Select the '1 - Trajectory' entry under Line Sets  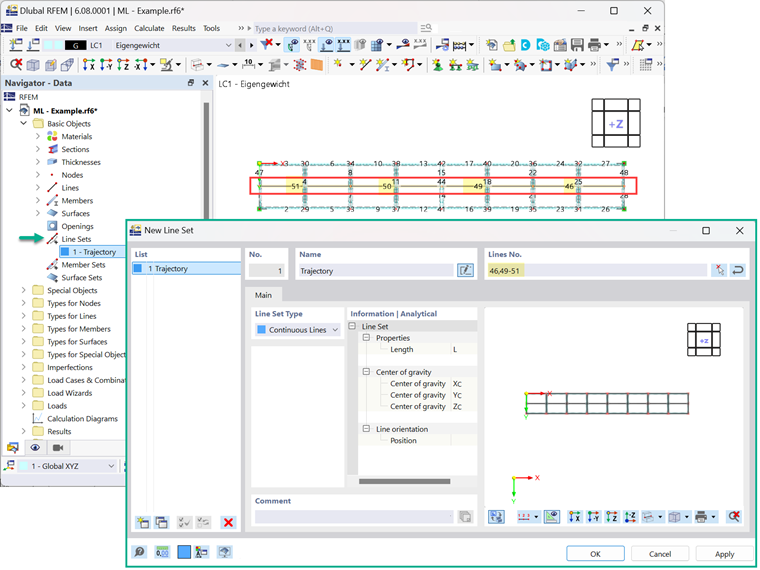click(x=94, y=252)
